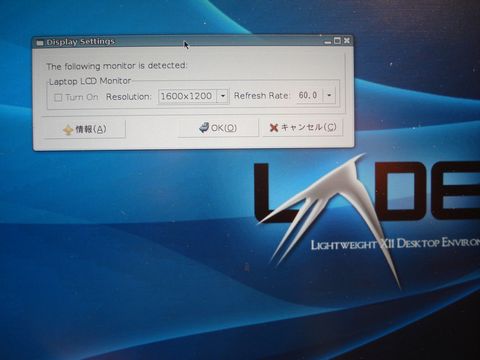This screenshot has width=480, height=360.
Task: Click the Display Settings title text
Action: click(x=81, y=42)
